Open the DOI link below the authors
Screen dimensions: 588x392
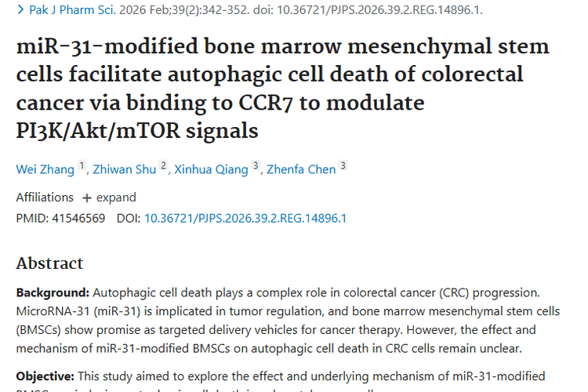click(245, 218)
